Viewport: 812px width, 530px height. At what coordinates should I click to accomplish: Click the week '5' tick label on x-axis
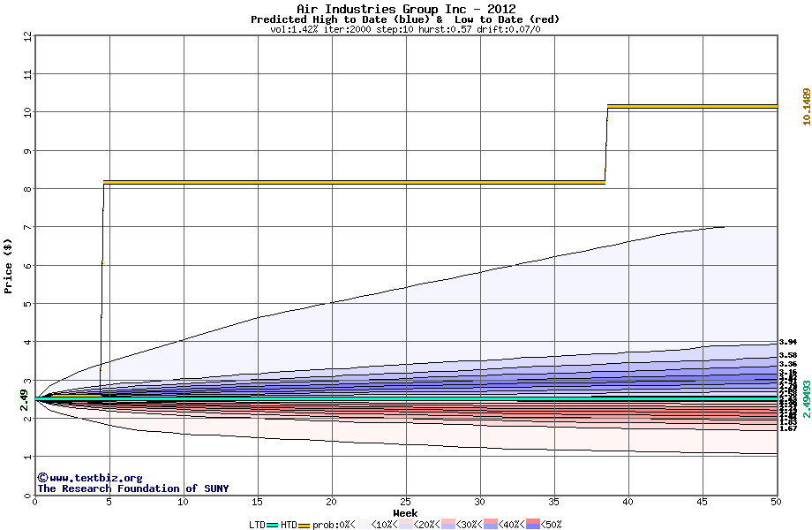(109, 502)
